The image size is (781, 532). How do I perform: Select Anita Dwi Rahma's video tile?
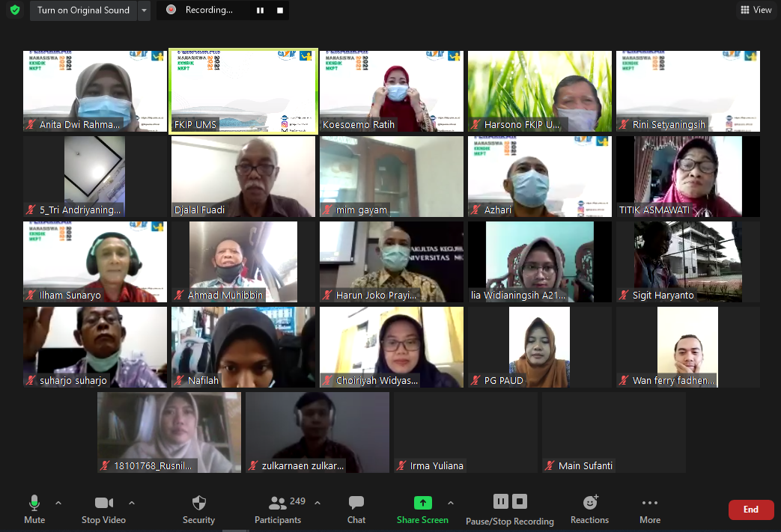click(95, 91)
